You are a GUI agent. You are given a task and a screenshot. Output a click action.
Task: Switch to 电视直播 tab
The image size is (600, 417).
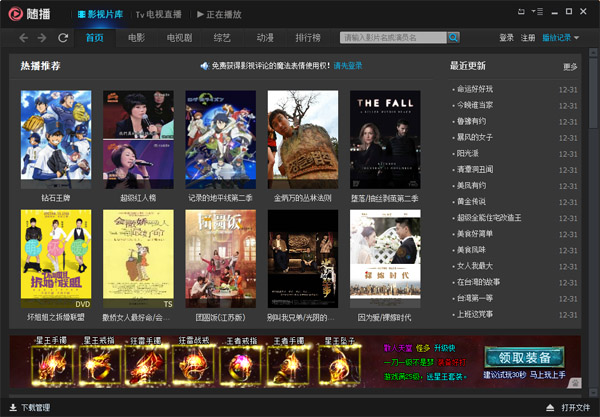pyautogui.click(x=158, y=15)
